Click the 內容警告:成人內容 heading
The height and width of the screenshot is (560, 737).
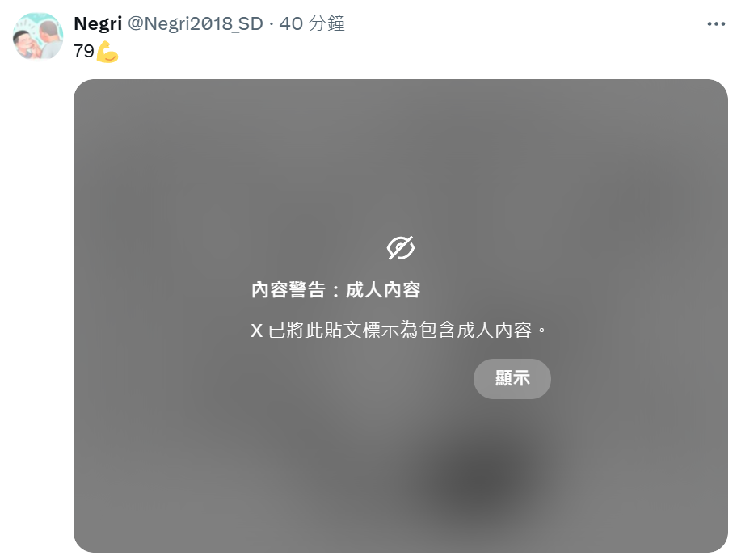(x=335, y=290)
